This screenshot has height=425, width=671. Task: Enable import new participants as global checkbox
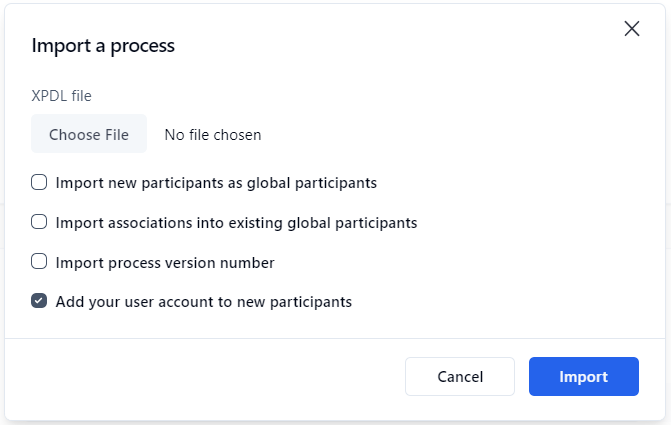click(40, 183)
